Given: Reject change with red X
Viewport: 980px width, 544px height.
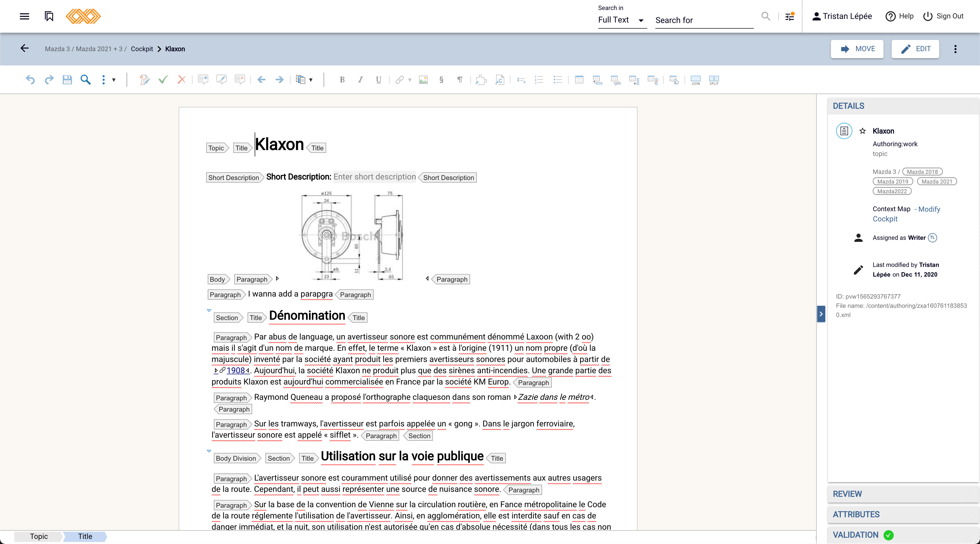Looking at the screenshot, I should [181, 80].
